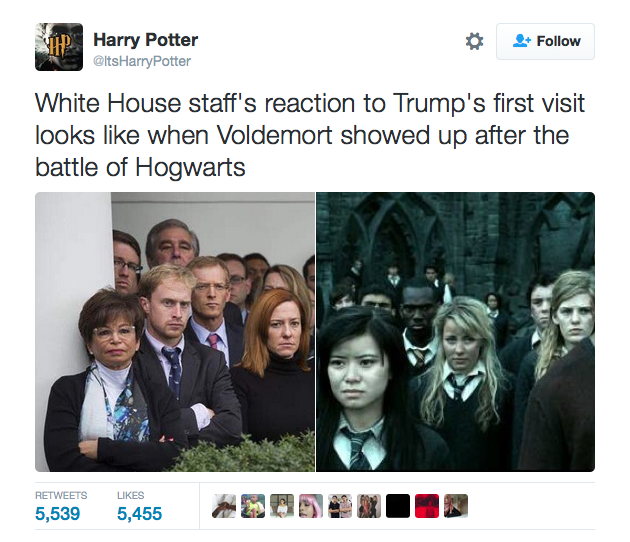View the 5,455 likes list
Image resolution: width=630 pixels, height=542 pixels.
[139, 513]
